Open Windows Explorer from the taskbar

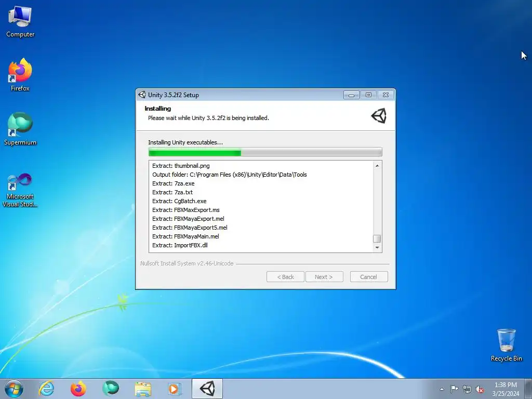coord(143,389)
